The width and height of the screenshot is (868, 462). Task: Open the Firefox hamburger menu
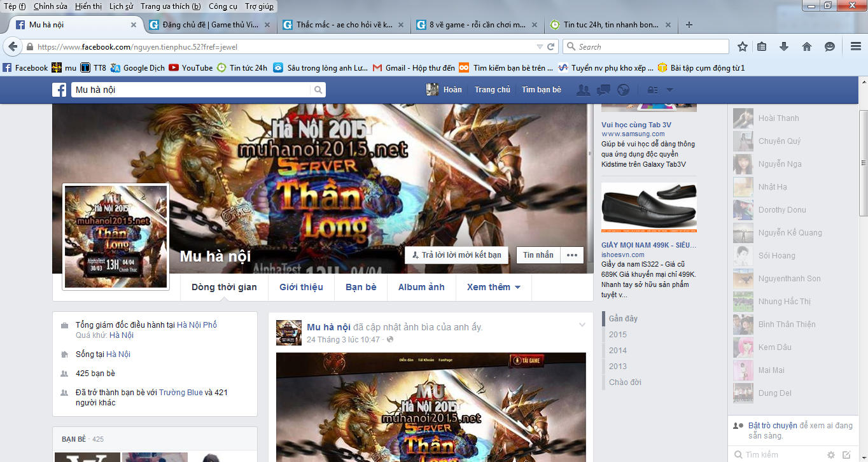[856, 46]
